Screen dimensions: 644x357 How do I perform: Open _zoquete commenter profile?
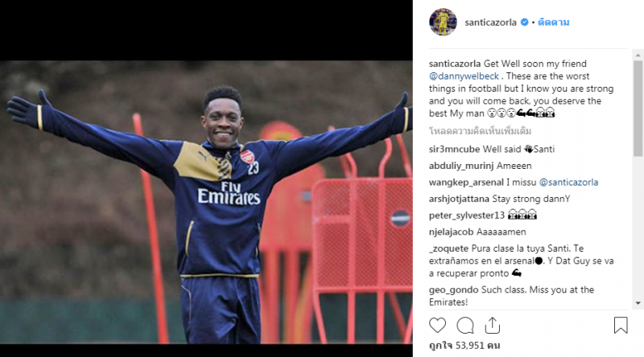pos(448,248)
